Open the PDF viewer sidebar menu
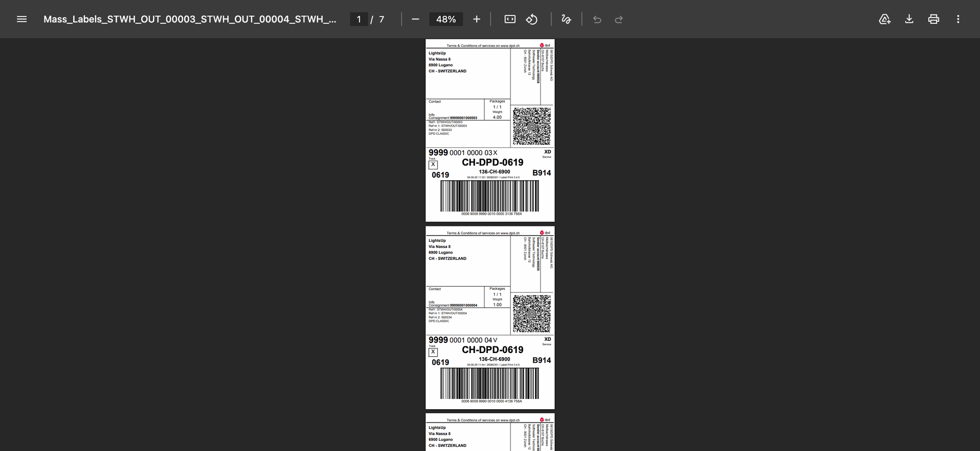This screenshot has height=451, width=980. tap(21, 19)
